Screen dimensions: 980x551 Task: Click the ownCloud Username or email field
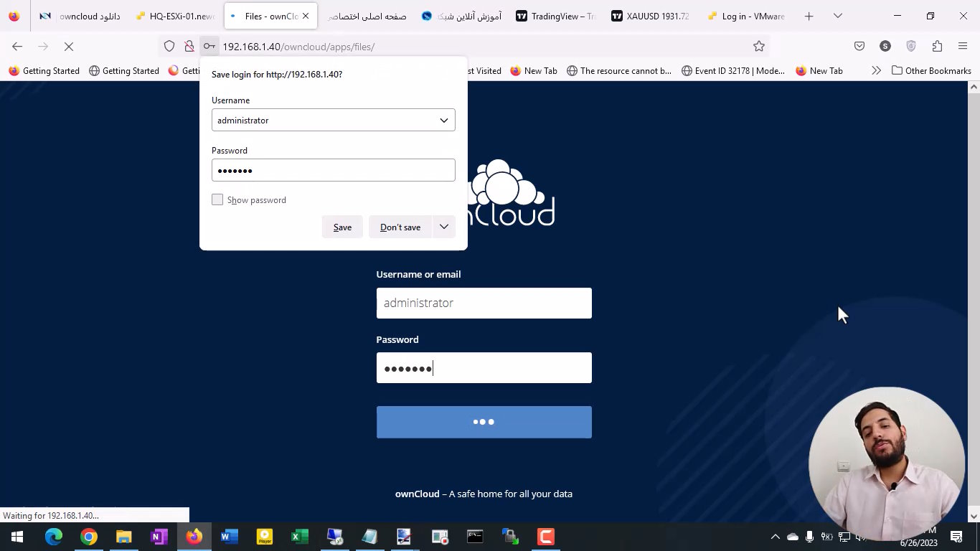(x=484, y=303)
